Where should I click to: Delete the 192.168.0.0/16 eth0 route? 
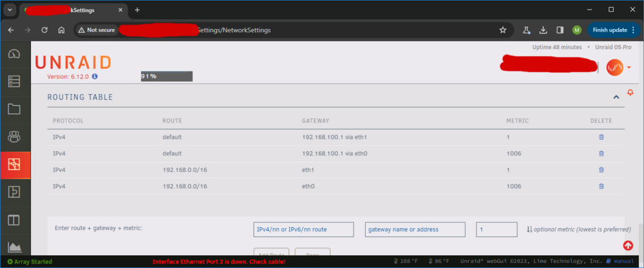tap(601, 187)
